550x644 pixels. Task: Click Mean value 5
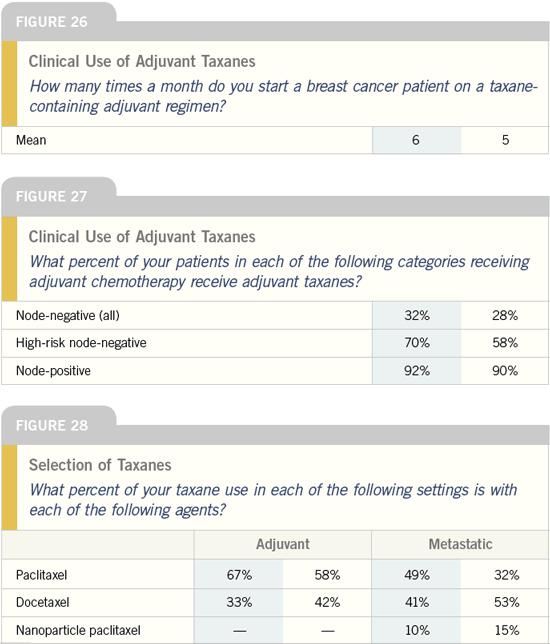coord(505,140)
